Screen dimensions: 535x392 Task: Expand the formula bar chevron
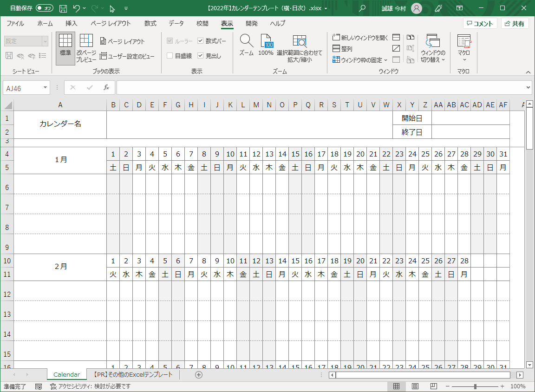[x=528, y=88]
